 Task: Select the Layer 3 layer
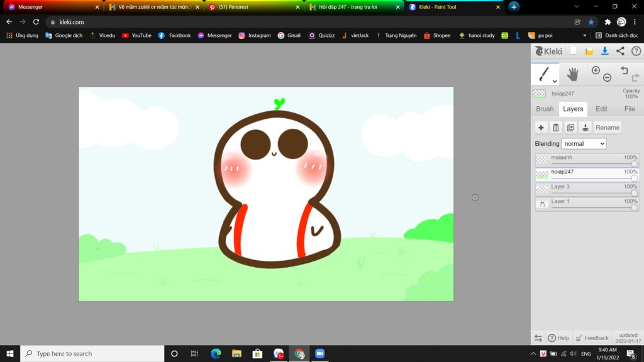pos(587,189)
